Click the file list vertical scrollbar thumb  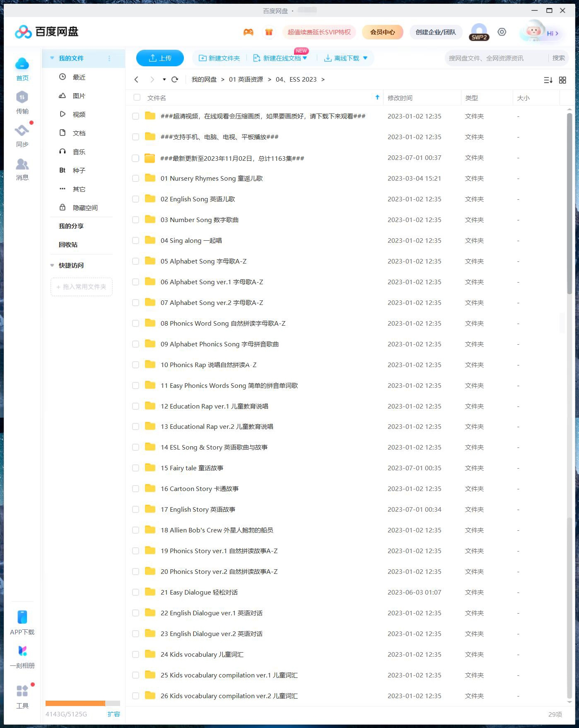569,203
